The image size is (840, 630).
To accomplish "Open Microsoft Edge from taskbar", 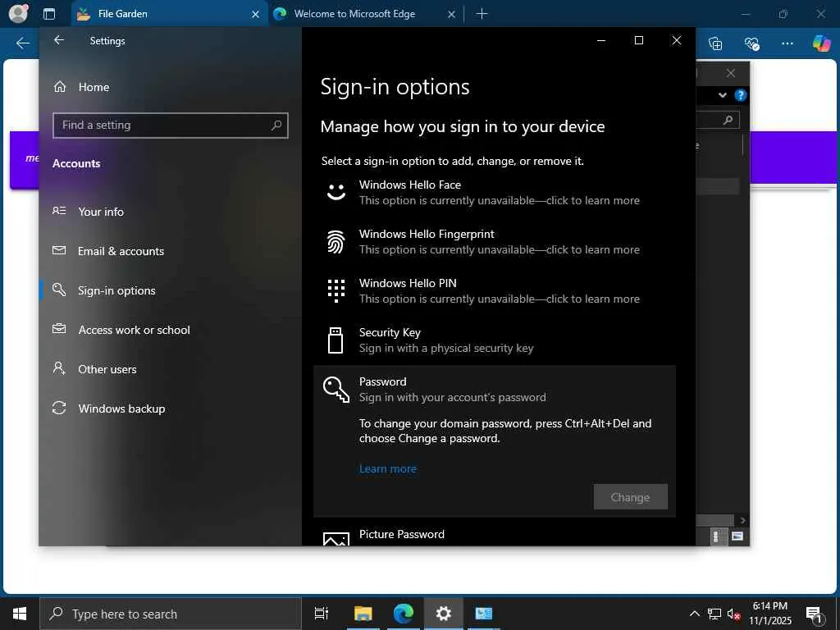I will tap(404, 614).
